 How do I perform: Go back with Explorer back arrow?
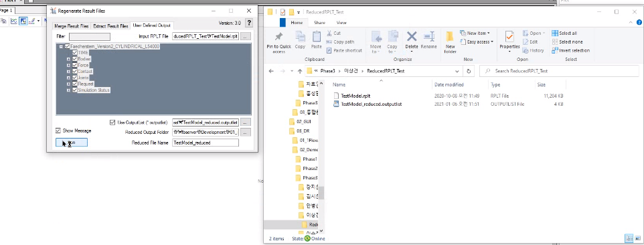click(x=271, y=71)
